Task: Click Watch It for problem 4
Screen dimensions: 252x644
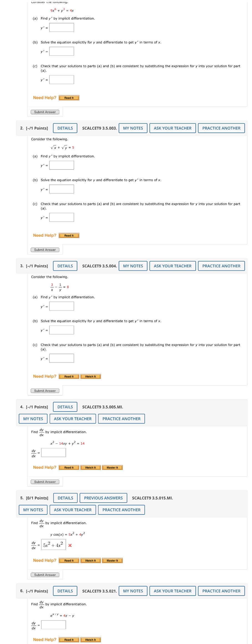Action: pyautogui.click(x=91, y=467)
